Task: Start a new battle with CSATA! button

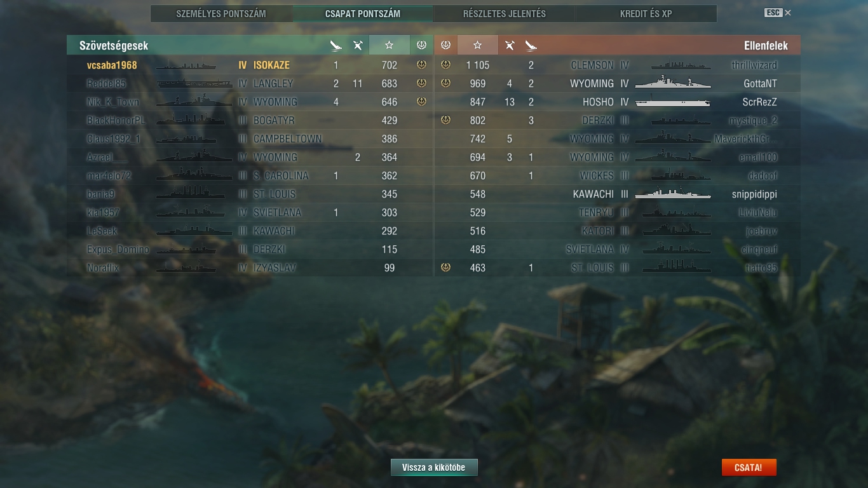Action: point(749,468)
